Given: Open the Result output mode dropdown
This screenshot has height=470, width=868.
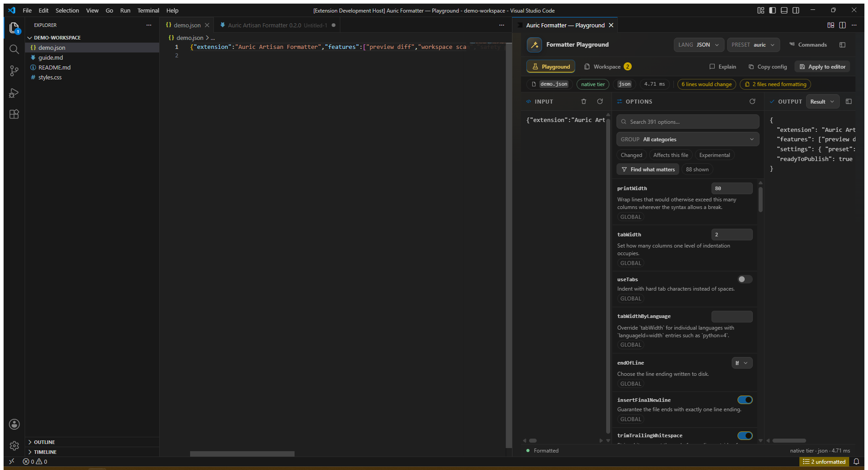Looking at the screenshot, I should click(x=822, y=102).
